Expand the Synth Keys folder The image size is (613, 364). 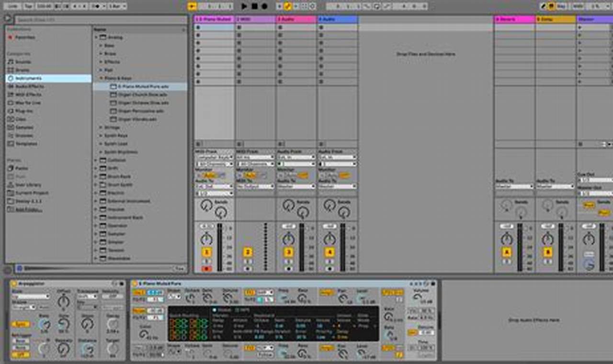101,136
